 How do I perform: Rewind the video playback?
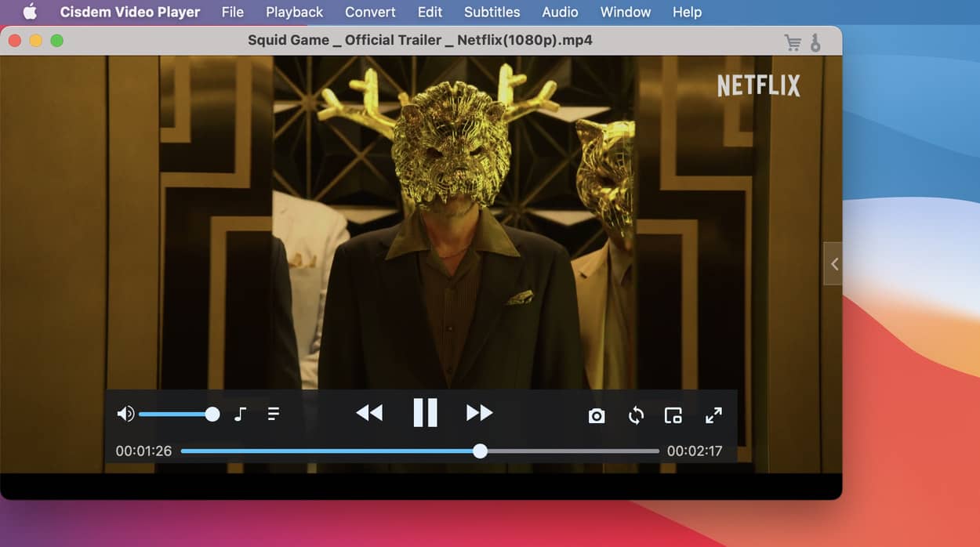(369, 413)
